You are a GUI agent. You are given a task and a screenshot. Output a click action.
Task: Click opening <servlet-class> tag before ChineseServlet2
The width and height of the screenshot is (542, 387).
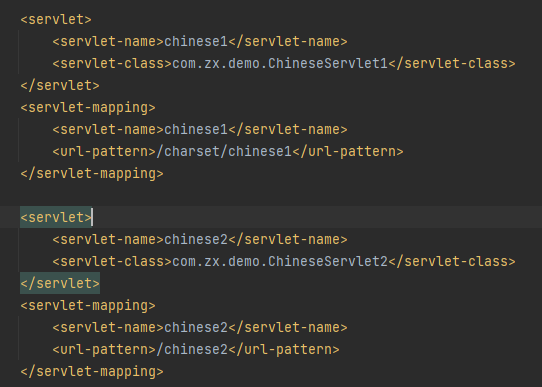click(112, 262)
